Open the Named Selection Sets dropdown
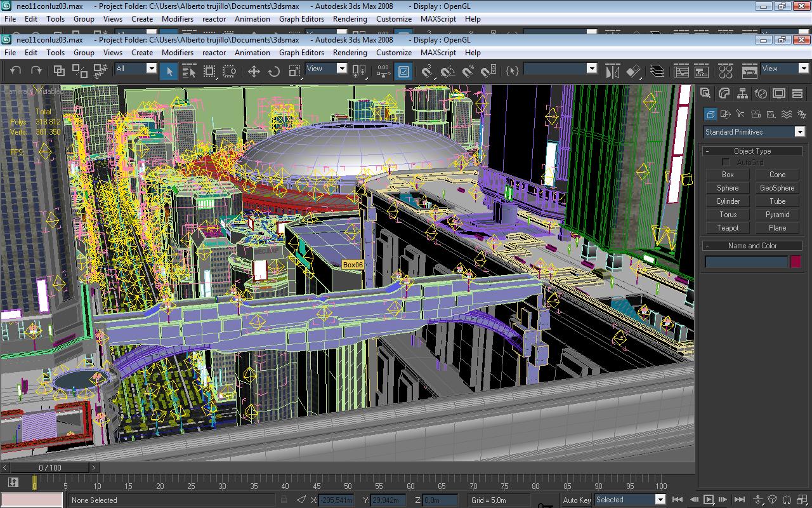This screenshot has width=812, height=508. pyautogui.click(x=592, y=69)
